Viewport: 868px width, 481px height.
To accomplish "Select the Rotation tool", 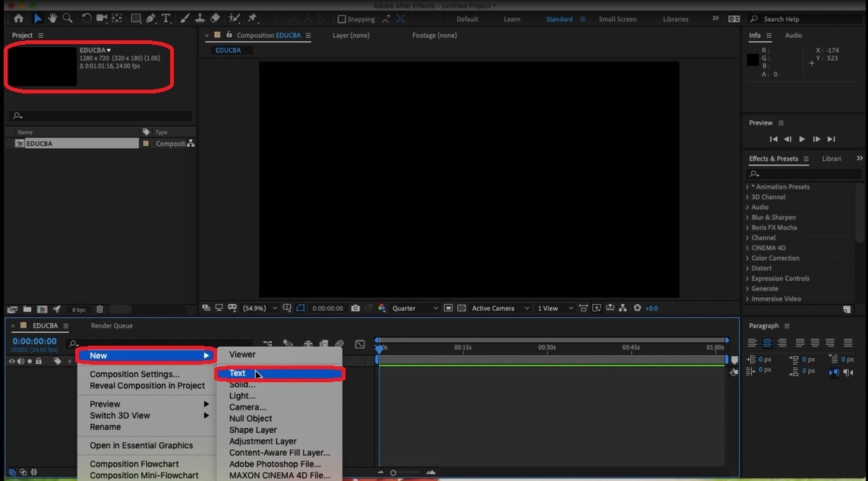I will (87, 18).
